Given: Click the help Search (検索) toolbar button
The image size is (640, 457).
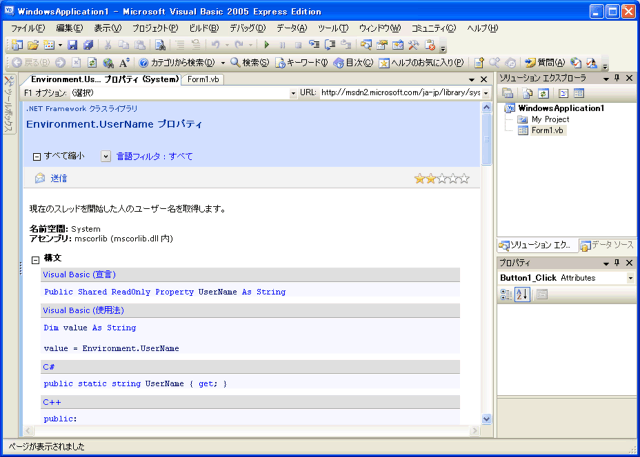Looking at the screenshot, I should point(250,62).
